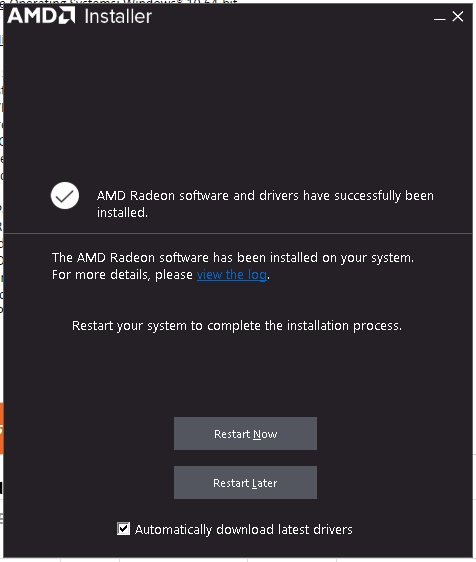Click the Restart Now button
Screen dimensions: 476x562
[246, 433]
